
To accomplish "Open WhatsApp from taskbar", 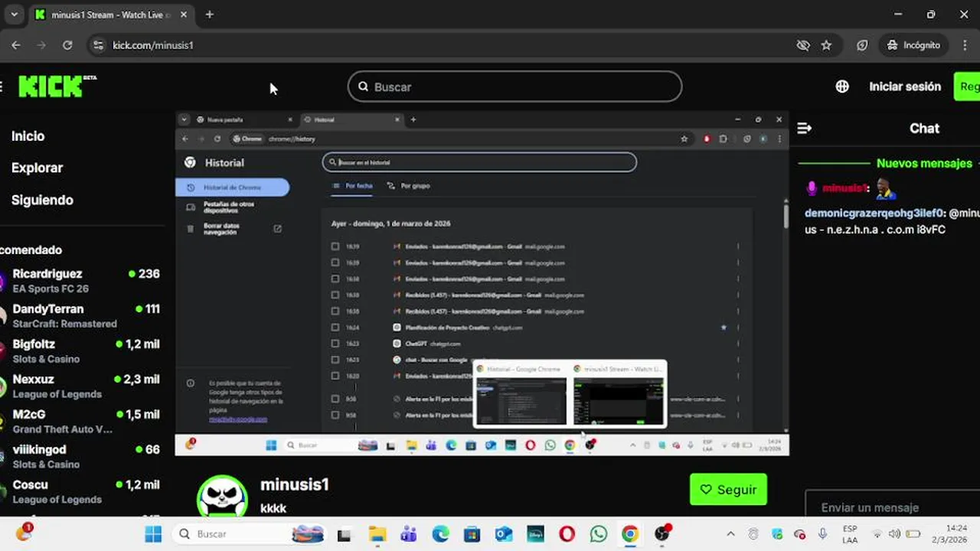I will 598,534.
